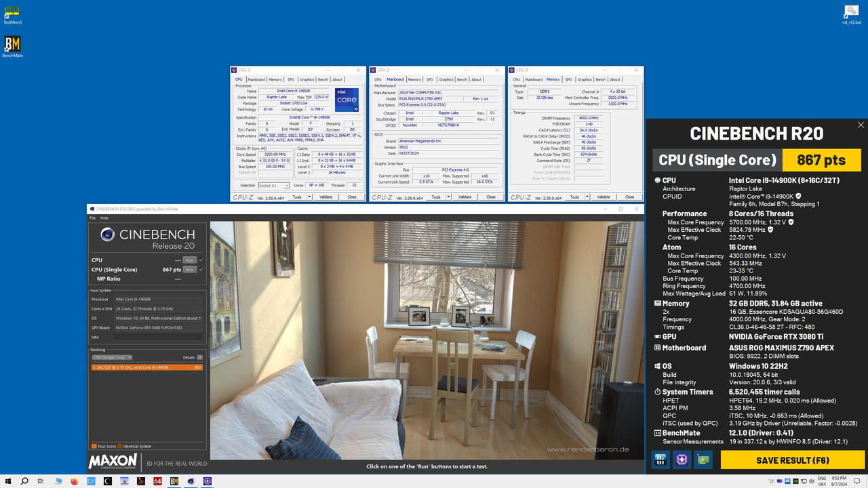This screenshot has height=488, width=868.
Task: Open the Windows Start menu
Action: [7, 481]
